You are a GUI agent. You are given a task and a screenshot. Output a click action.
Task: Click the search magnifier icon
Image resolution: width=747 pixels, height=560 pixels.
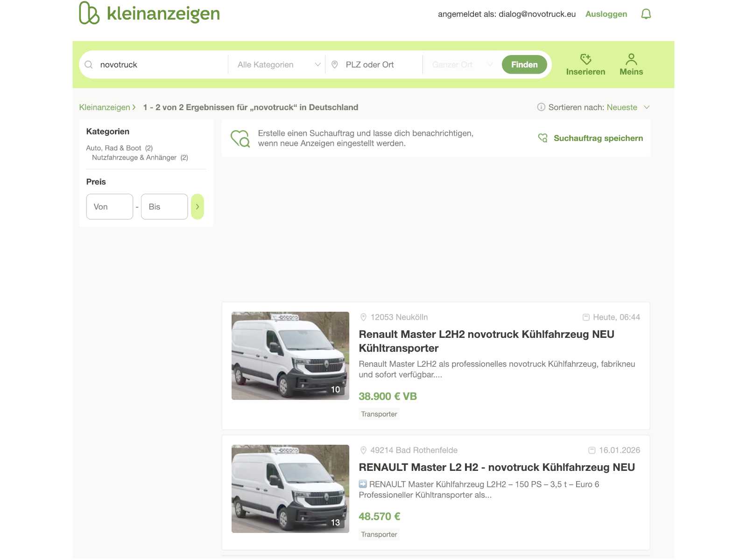(x=89, y=65)
